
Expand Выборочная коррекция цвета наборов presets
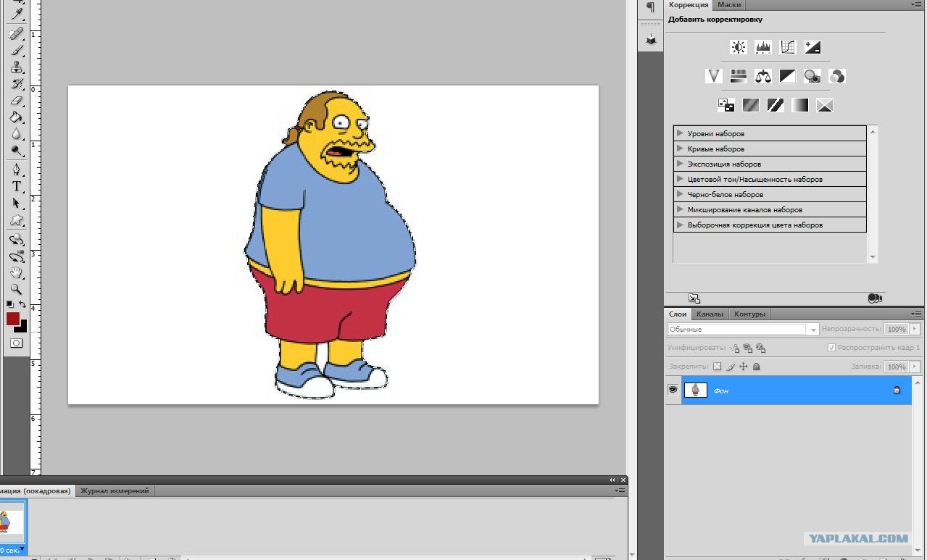coord(680,225)
